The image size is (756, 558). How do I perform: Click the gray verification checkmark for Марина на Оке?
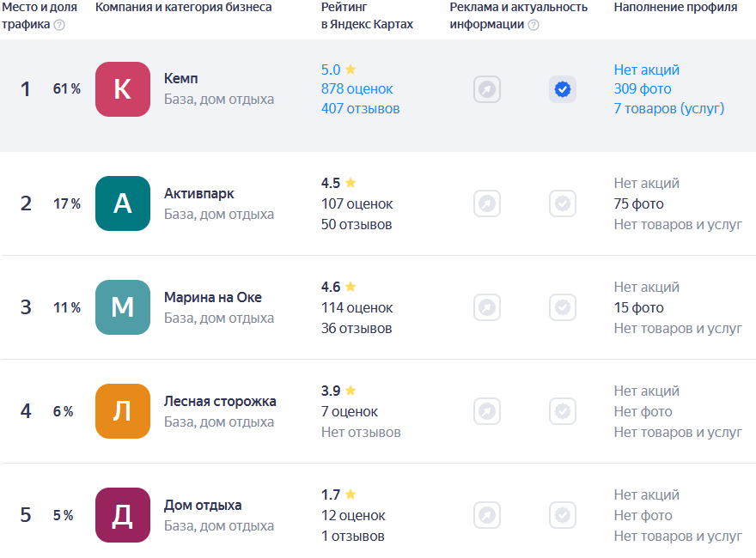(563, 307)
